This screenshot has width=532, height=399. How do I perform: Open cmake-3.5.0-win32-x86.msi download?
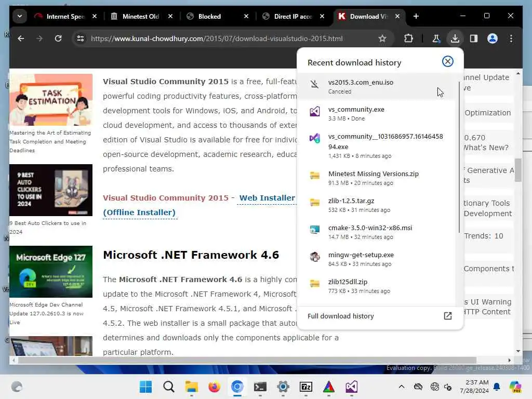(x=377, y=232)
